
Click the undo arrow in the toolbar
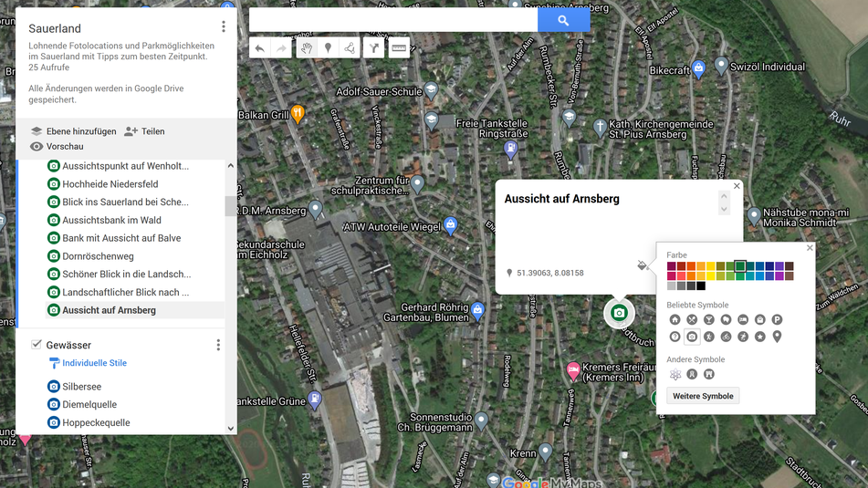pyautogui.click(x=259, y=48)
